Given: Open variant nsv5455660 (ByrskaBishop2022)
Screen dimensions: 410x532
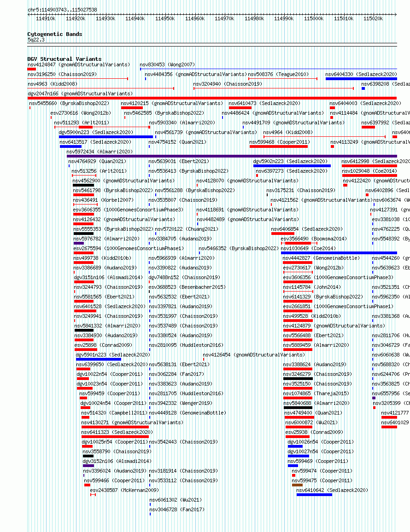Looking at the screenshot, I should tap(69, 103).
